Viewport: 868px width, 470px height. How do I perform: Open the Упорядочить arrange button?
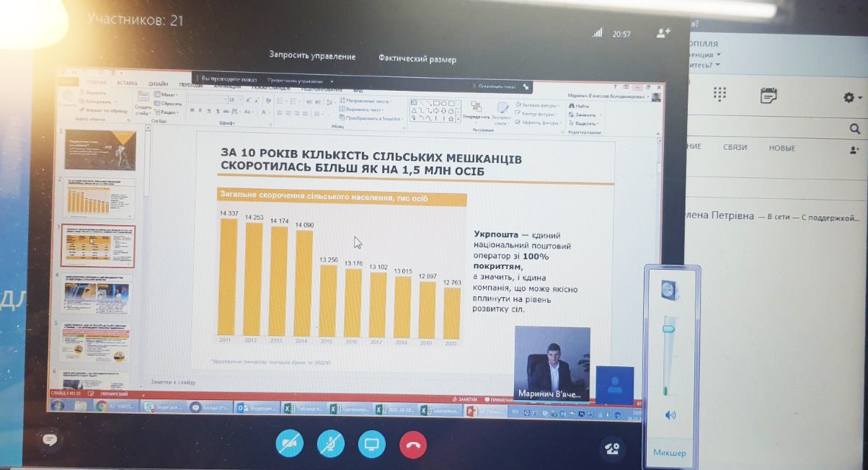point(476,112)
